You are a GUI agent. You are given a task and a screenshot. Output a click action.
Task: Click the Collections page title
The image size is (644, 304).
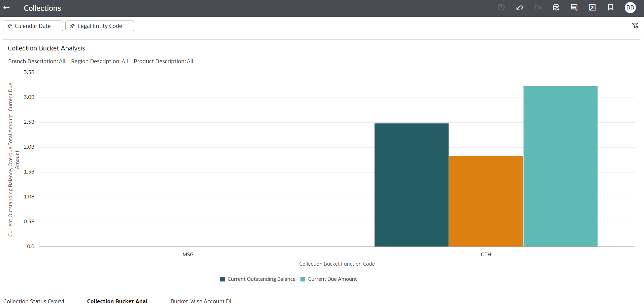(x=42, y=8)
